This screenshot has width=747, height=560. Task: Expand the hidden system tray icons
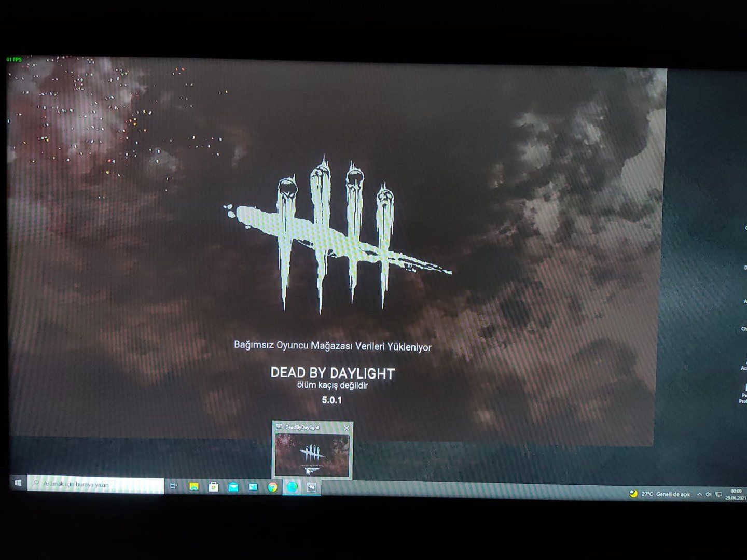[699, 495]
